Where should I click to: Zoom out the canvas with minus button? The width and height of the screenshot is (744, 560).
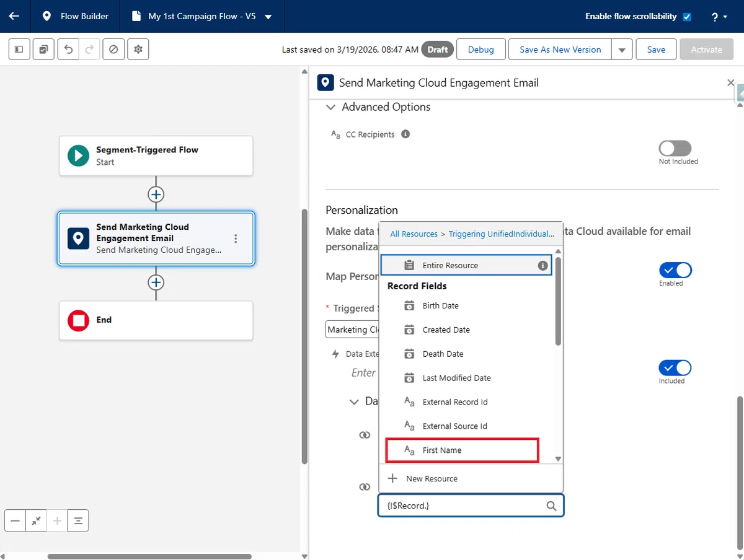(15, 521)
